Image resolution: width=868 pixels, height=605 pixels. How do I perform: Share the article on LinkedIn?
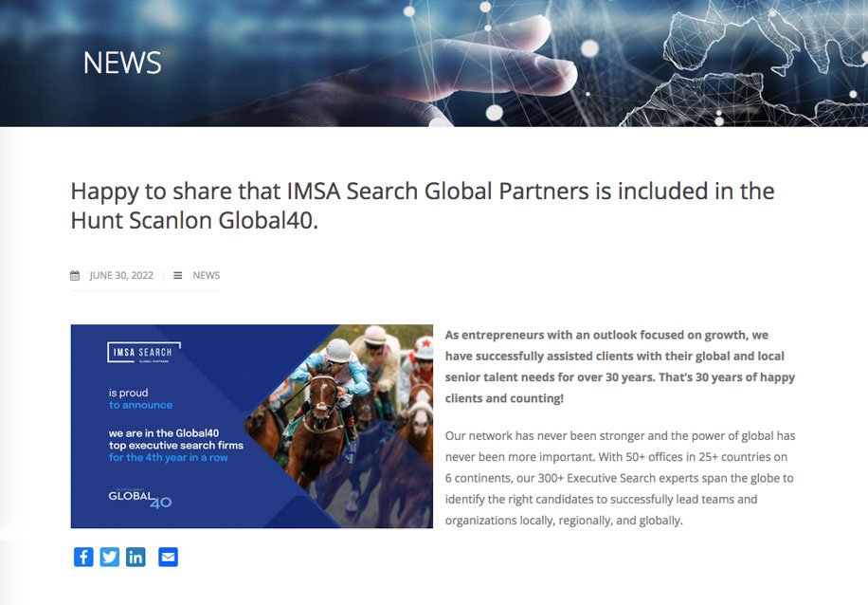[136, 557]
